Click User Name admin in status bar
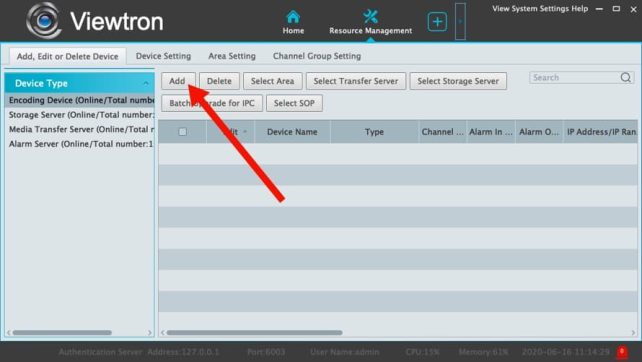Image resolution: width=642 pixels, height=362 pixels. click(344, 352)
